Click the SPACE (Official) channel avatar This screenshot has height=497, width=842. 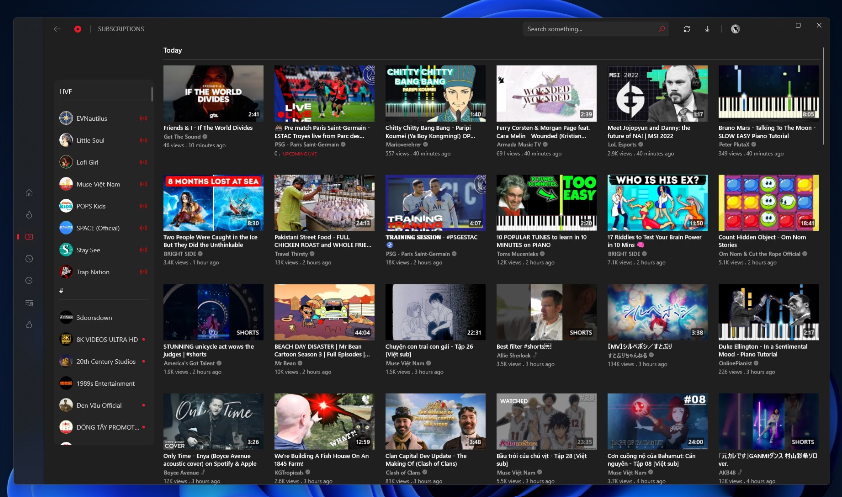(x=66, y=228)
